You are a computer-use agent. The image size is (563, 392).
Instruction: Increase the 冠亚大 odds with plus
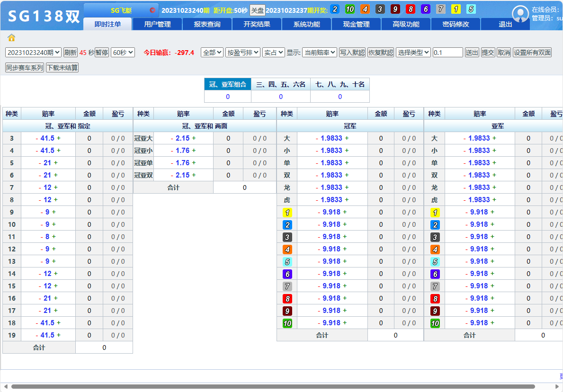tap(194, 138)
